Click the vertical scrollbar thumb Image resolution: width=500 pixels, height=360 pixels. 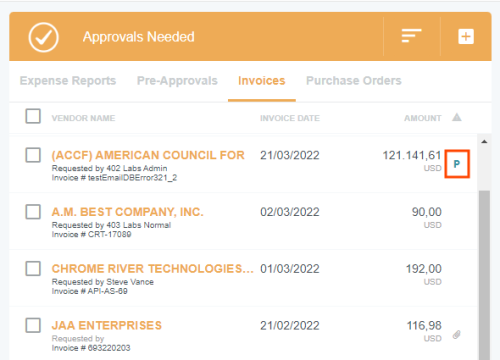coord(484,275)
